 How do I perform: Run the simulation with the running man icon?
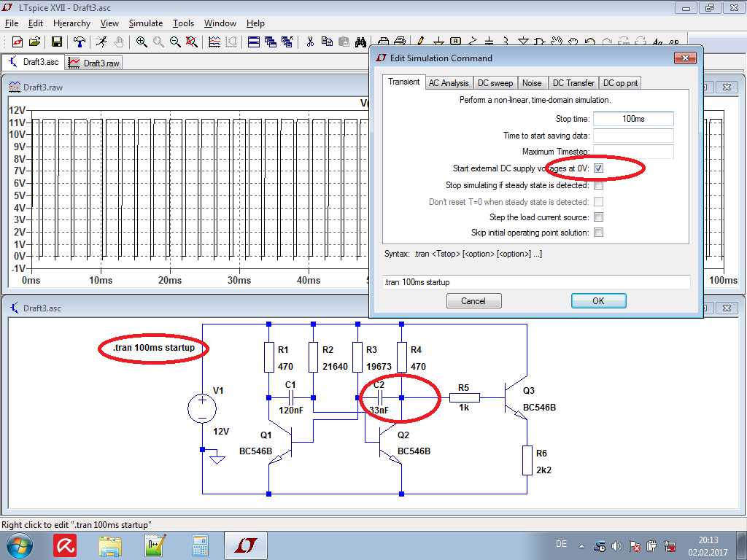pyautogui.click(x=101, y=42)
